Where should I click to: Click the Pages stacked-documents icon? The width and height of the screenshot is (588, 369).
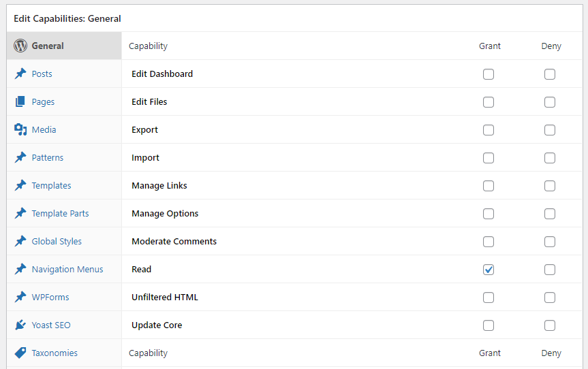[20, 101]
